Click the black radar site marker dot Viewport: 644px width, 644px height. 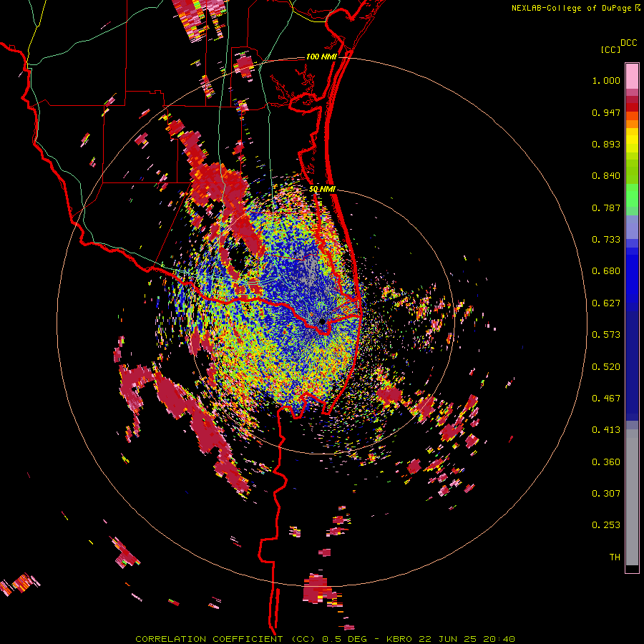(323, 321)
